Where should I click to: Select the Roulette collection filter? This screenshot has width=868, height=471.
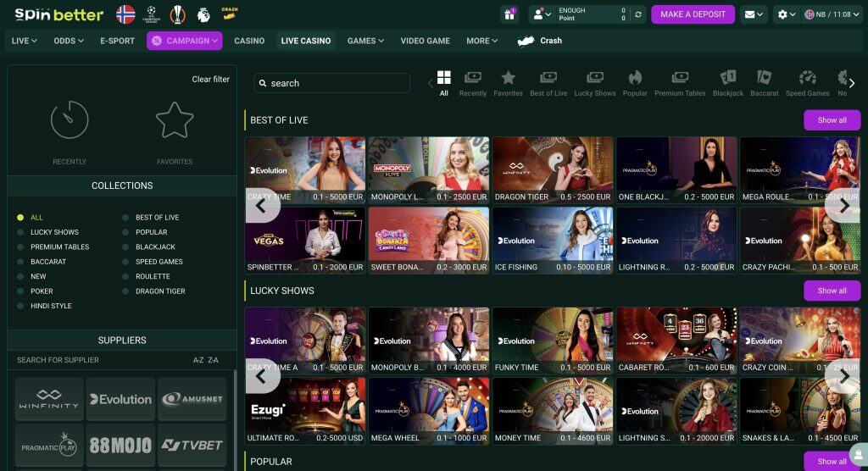pyautogui.click(x=153, y=276)
